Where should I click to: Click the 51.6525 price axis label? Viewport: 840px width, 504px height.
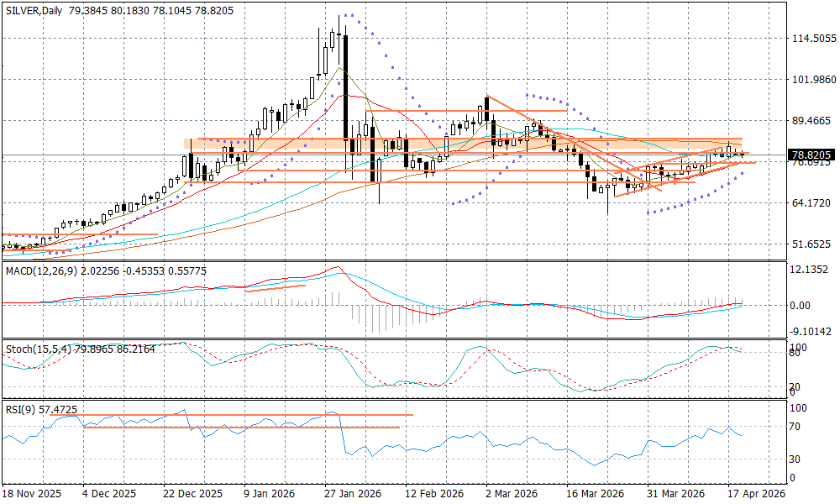point(811,244)
